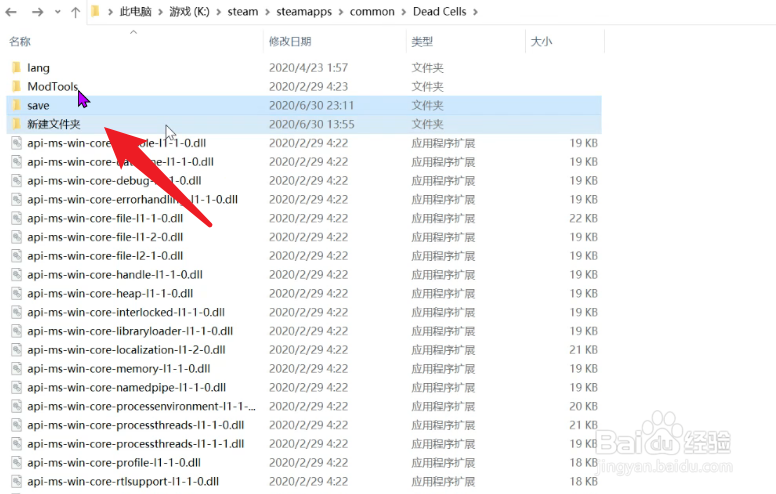
Task: Select the 新建文件夹 folder icon
Action: (16, 124)
